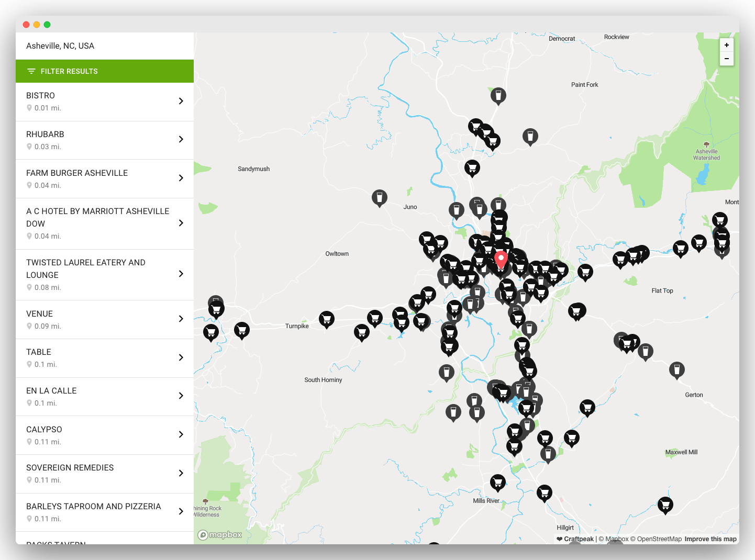The height and width of the screenshot is (560, 755).
Task: Click the cart marker near Turnpike
Action: coord(326,319)
